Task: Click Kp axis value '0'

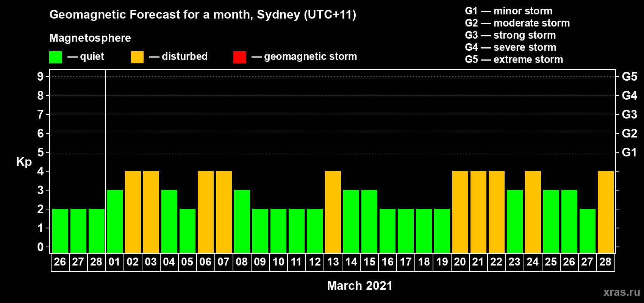Action: [x=41, y=247]
